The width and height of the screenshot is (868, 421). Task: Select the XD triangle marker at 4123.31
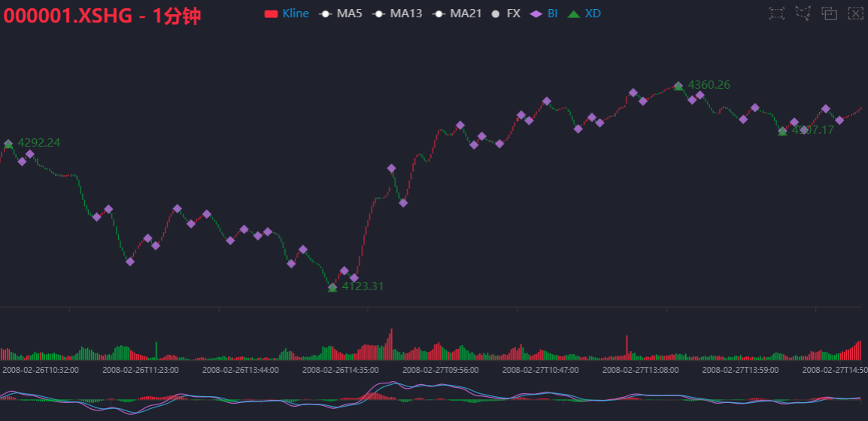[332, 288]
